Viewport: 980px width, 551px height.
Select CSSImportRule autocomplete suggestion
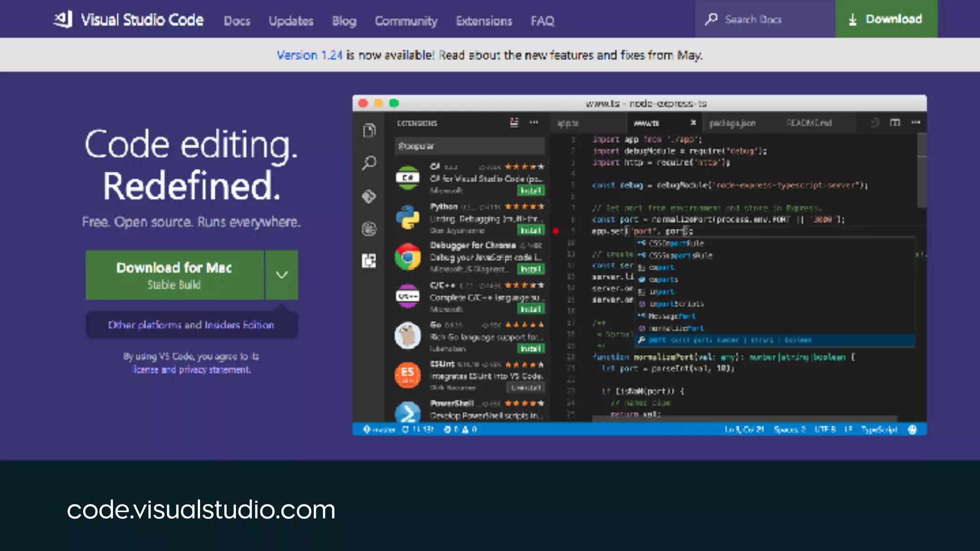coord(775,243)
